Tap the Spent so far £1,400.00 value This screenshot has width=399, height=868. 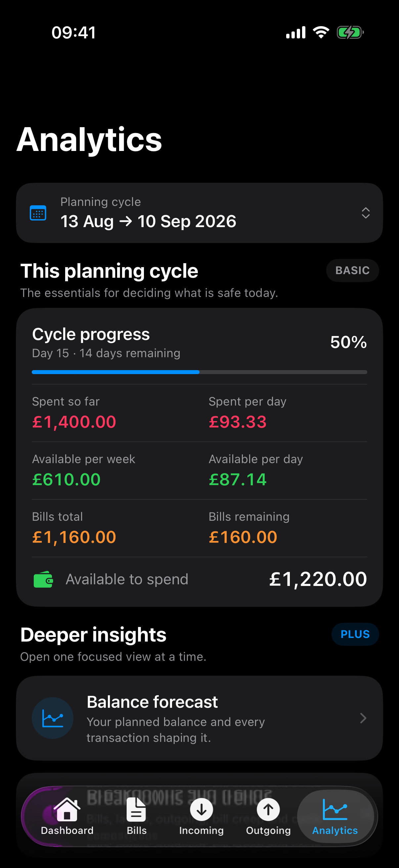(74, 422)
